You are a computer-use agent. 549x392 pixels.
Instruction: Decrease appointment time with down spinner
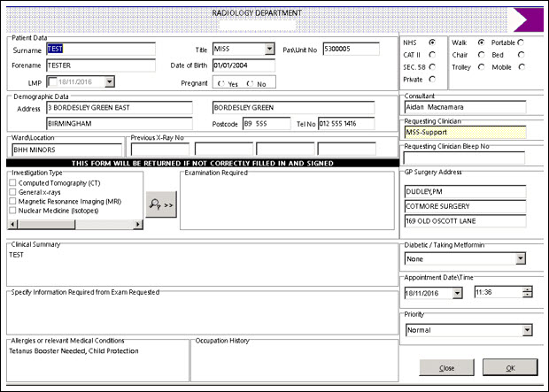click(x=527, y=295)
